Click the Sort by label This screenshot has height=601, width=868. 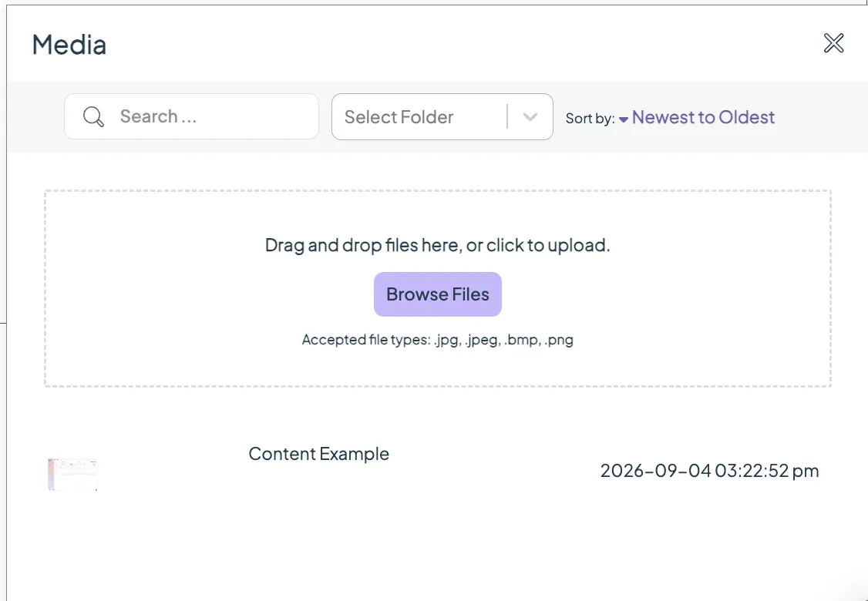pyautogui.click(x=590, y=119)
